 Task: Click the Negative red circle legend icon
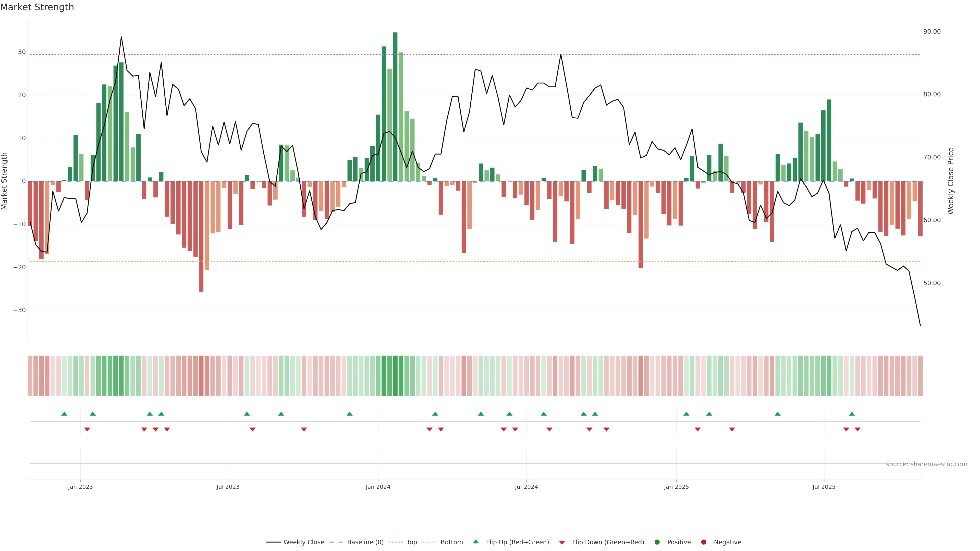tap(703, 542)
